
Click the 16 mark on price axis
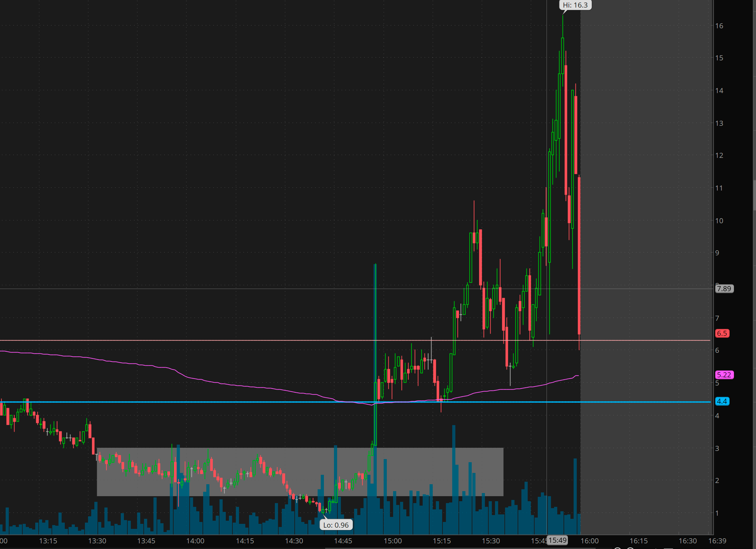point(719,26)
